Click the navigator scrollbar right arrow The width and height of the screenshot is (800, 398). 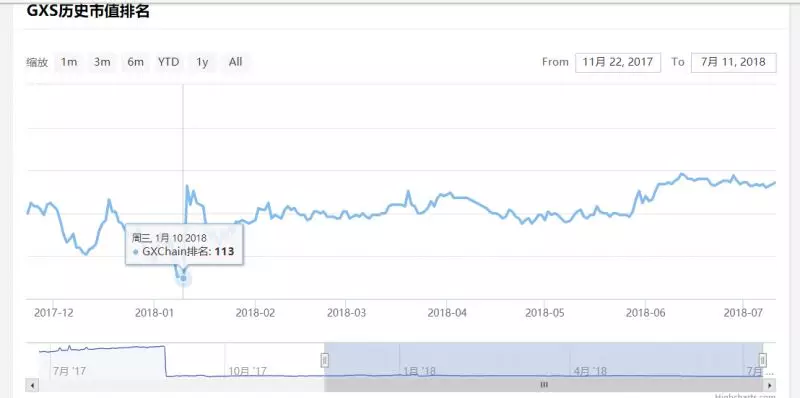point(769,385)
